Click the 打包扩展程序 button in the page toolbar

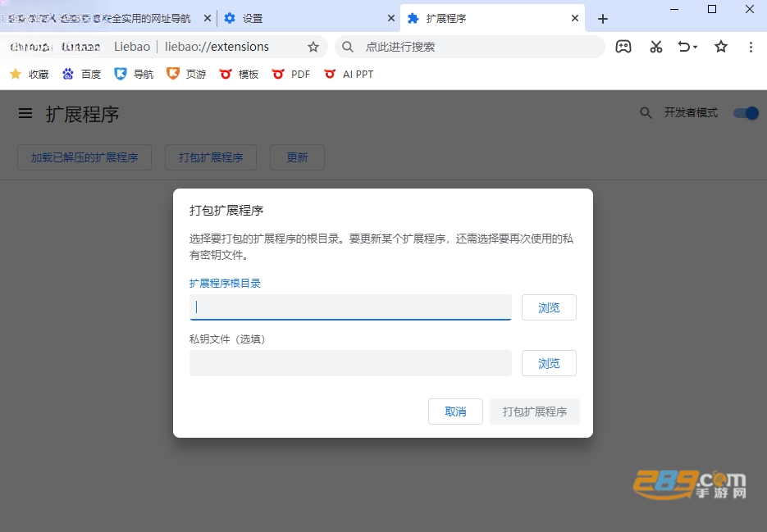coord(211,157)
